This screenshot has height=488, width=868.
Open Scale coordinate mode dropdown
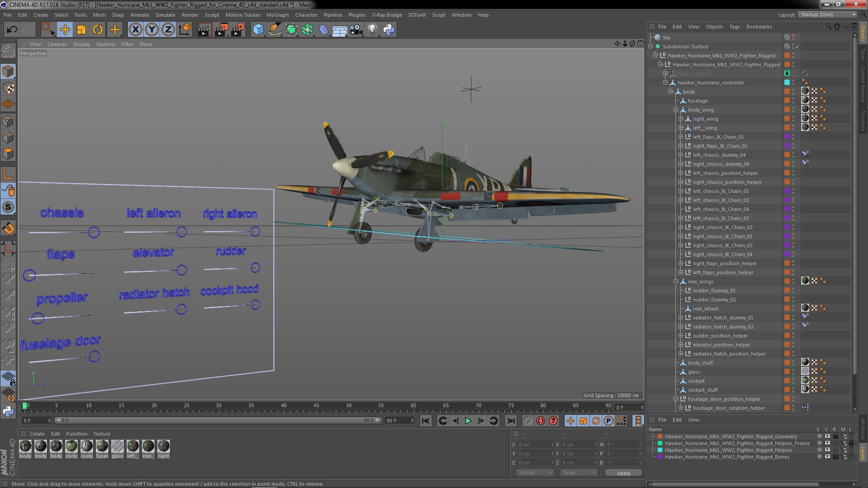579,473
